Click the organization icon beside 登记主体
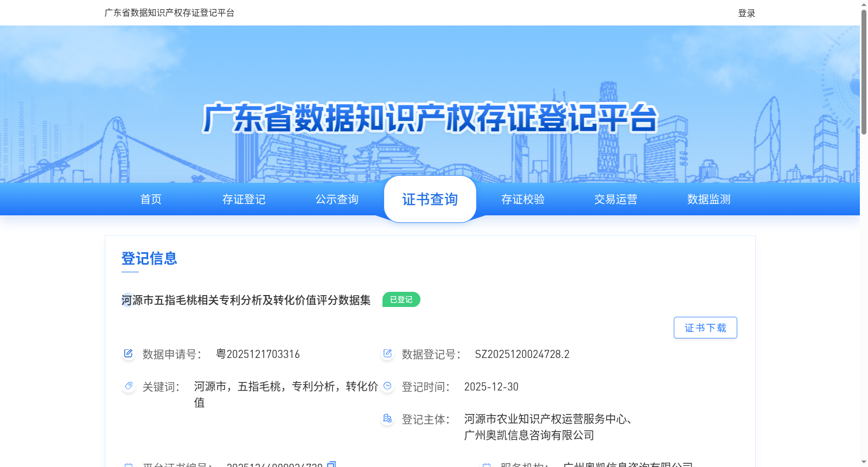 coord(387,419)
